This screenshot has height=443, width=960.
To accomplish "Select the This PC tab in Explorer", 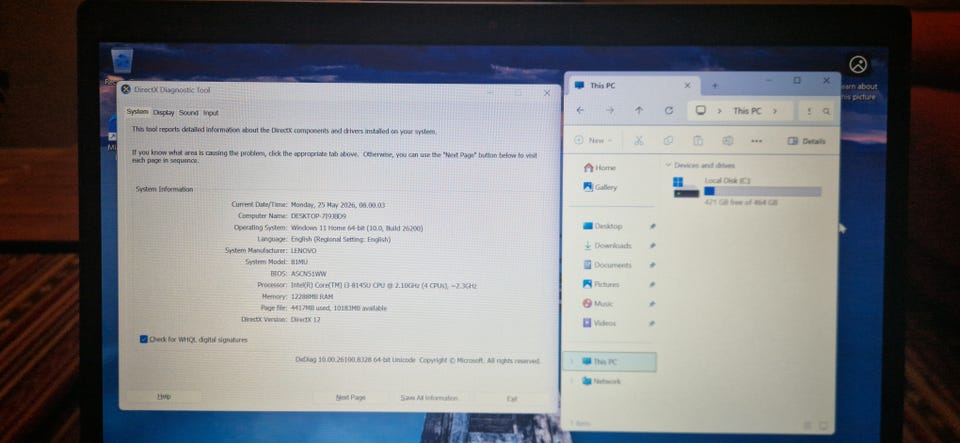I will (x=634, y=86).
